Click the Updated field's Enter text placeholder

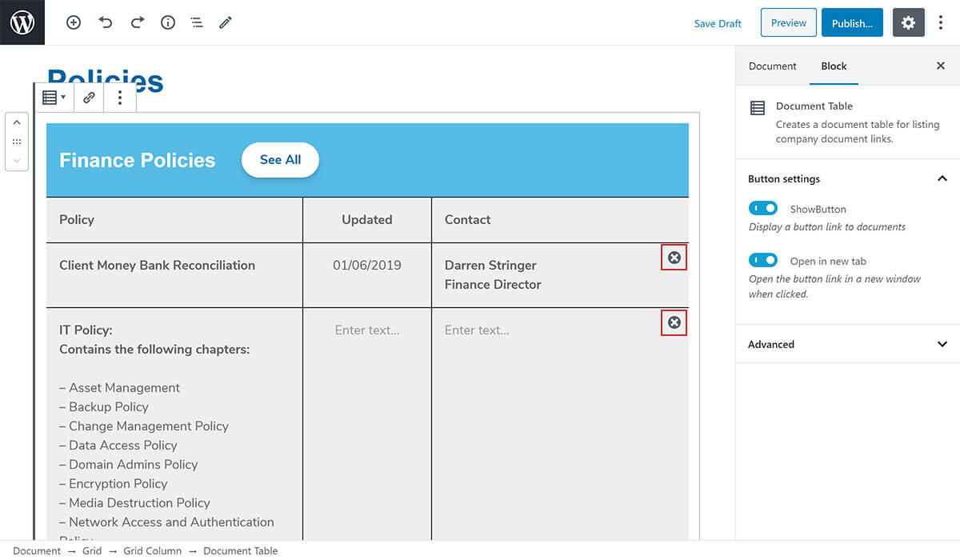(x=366, y=330)
